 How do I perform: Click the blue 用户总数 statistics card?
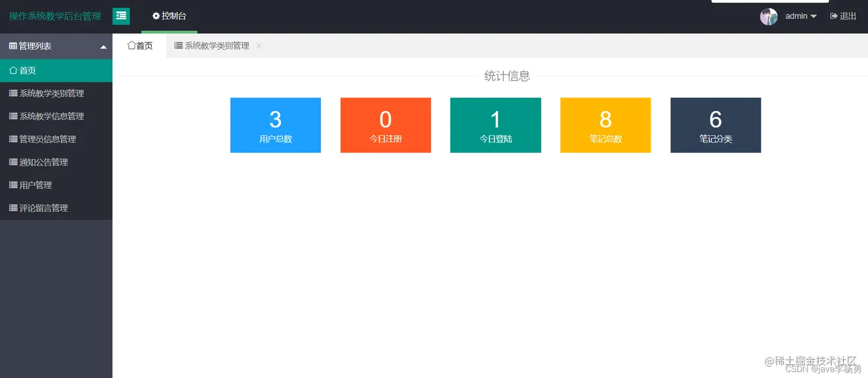(x=276, y=125)
